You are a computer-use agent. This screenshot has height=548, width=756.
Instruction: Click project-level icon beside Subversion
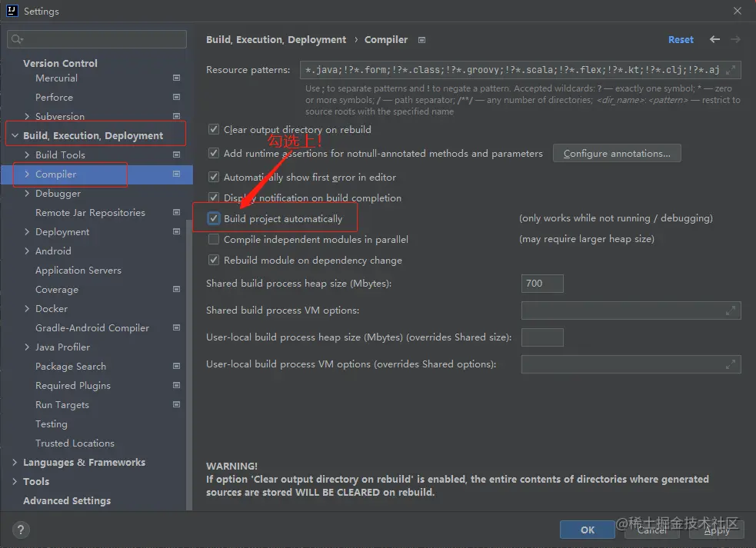point(176,116)
